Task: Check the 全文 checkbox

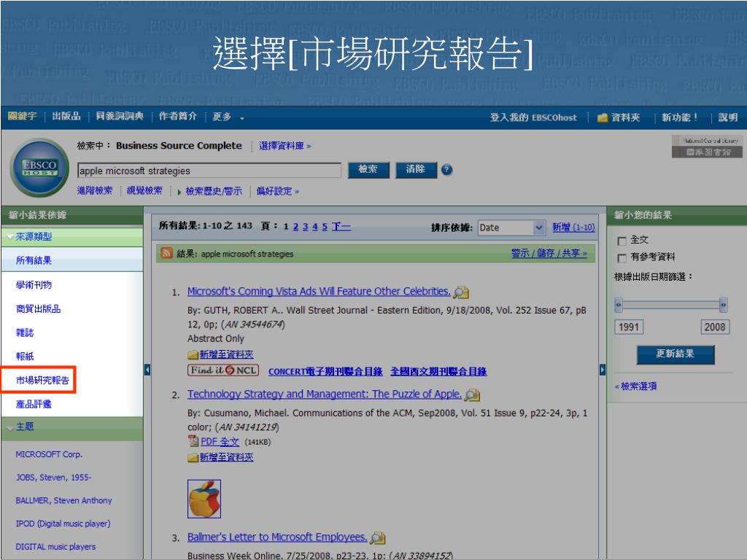Action: (x=622, y=241)
